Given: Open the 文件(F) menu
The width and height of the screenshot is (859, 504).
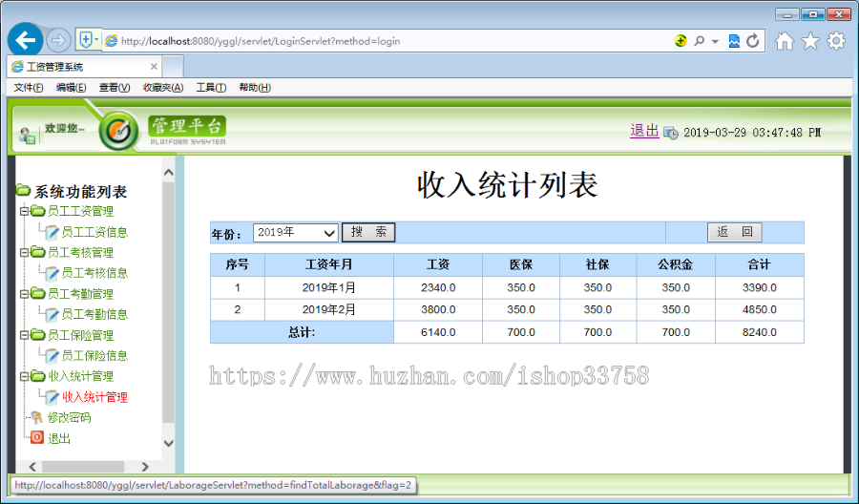Looking at the screenshot, I should (28, 88).
